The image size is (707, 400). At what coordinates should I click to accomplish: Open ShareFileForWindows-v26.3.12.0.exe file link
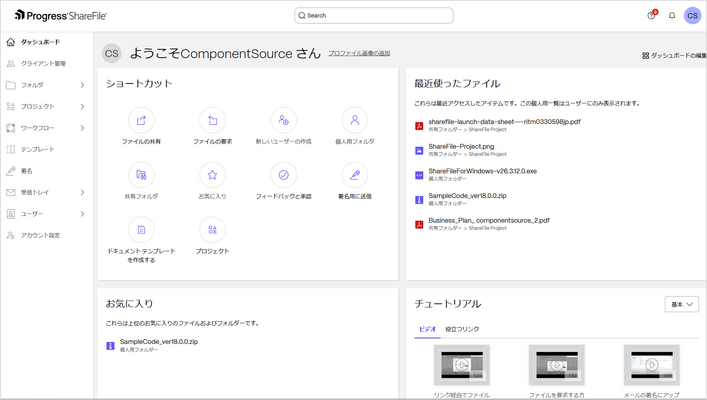tap(482, 171)
